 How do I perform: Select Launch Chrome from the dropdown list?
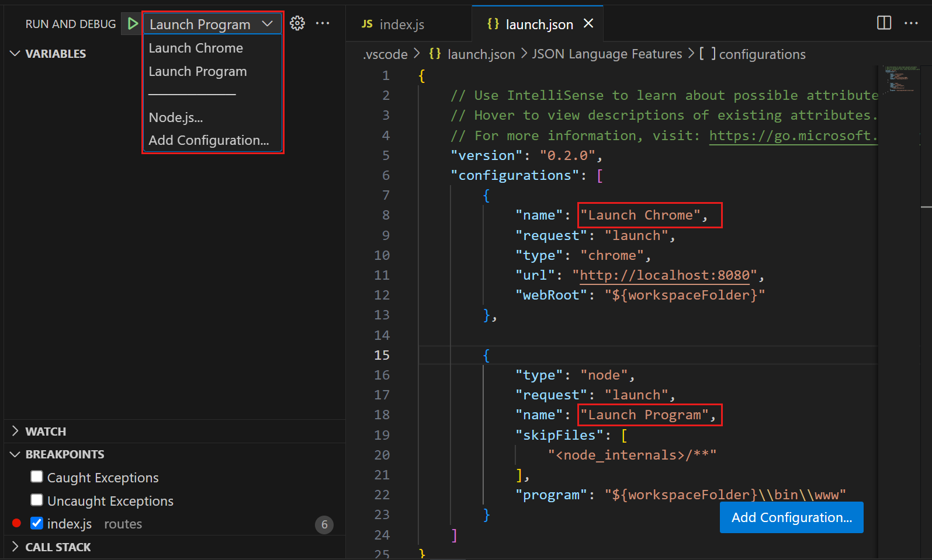click(x=196, y=48)
